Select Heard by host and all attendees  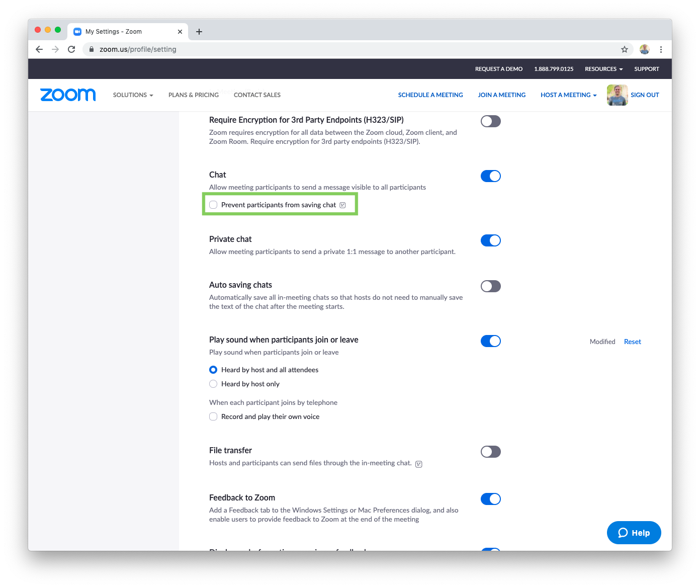(213, 370)
